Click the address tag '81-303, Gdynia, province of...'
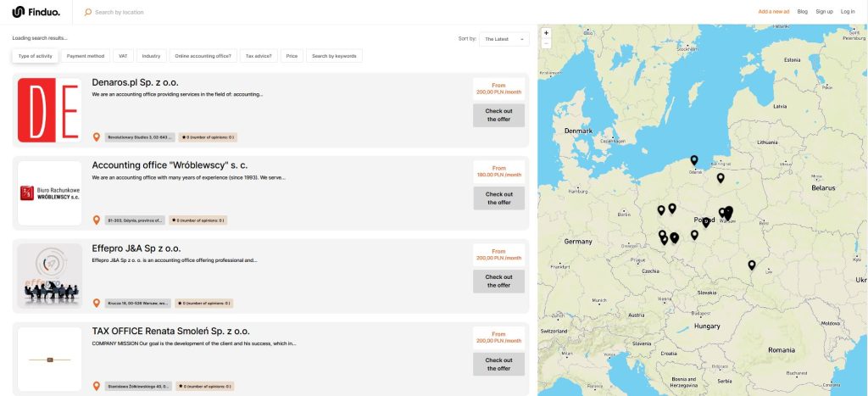The height and width of the screenshot is (396, 868). tap(135, 220)
